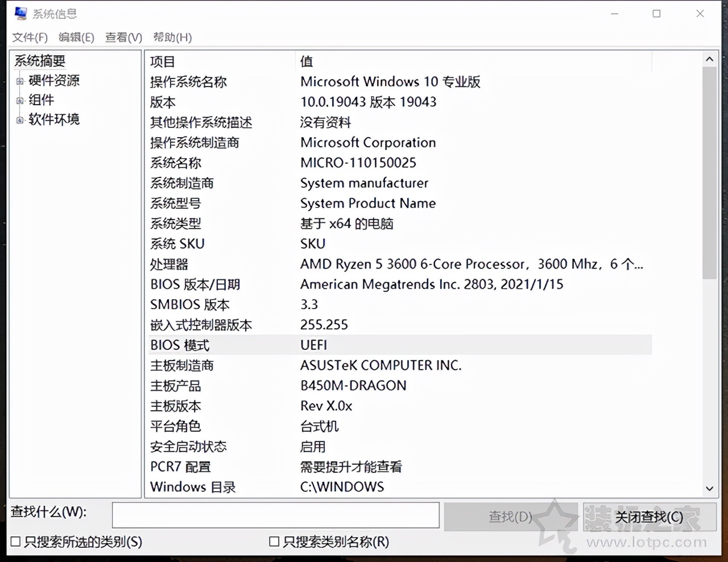728x562 pixels.
Task: Click the scrollbar down arrow icon
Action: pos(709,489)
